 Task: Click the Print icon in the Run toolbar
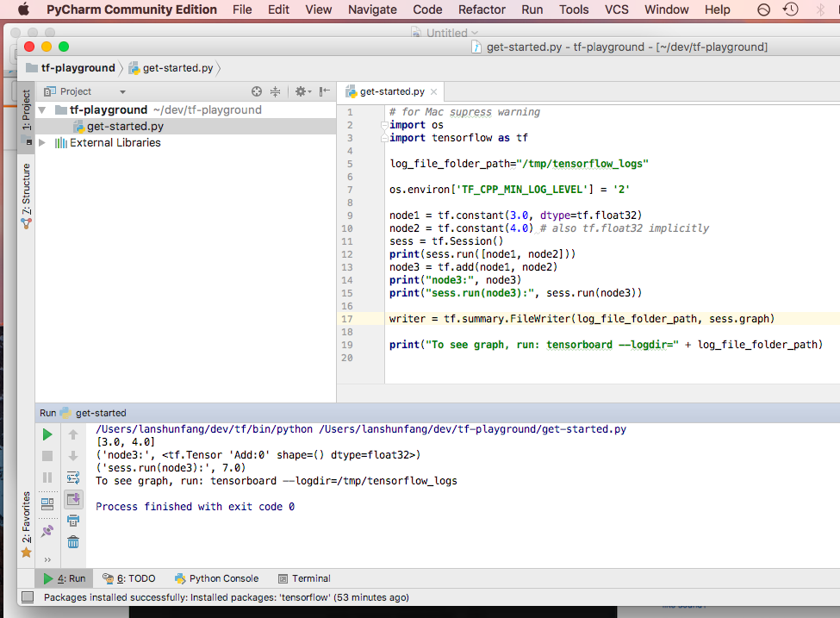pyautogui.click(x=73, y=521)
